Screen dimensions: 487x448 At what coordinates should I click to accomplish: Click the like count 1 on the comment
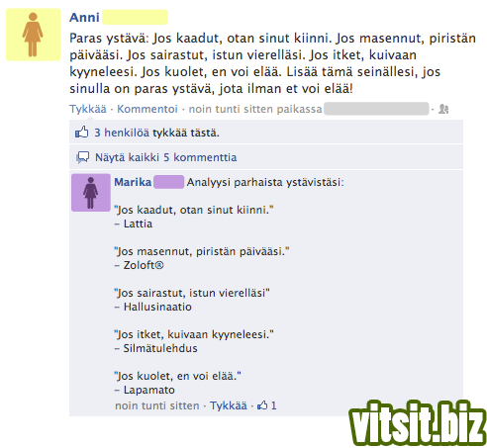(274, 405)
